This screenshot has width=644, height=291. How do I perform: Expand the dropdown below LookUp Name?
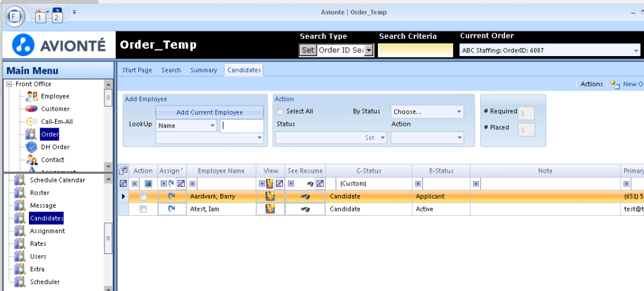[x=259, y=138]
